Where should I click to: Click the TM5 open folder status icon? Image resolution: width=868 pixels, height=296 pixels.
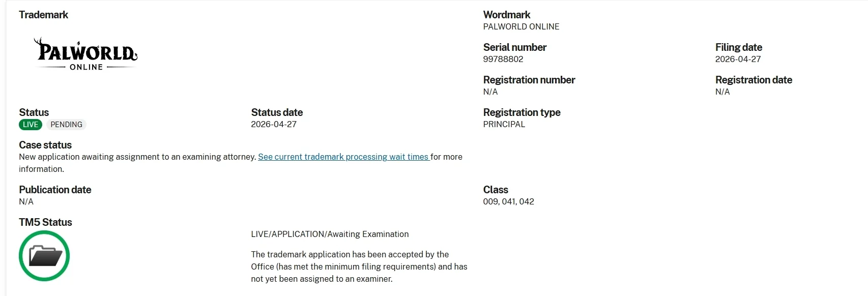click(44, 256)
